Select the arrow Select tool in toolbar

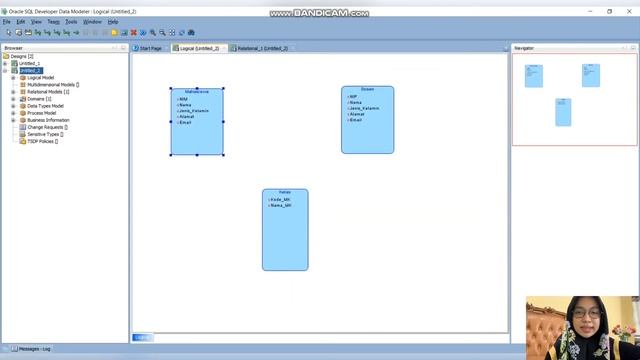click(9, 33)
